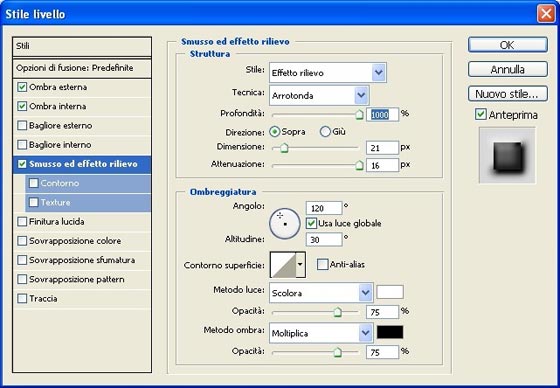Select the Finitura lucida style row
The image size is (560, 388).
click(x=82, y=222)
